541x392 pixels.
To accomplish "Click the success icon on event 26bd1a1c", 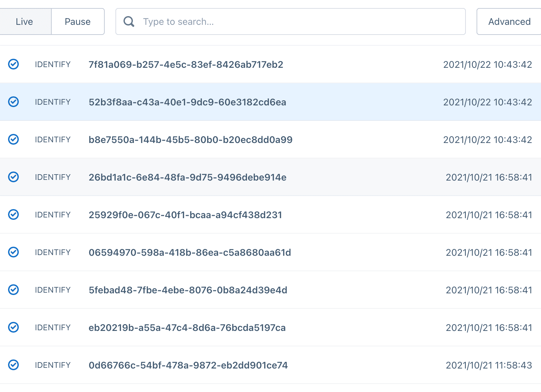I will (x=13, y=177).
